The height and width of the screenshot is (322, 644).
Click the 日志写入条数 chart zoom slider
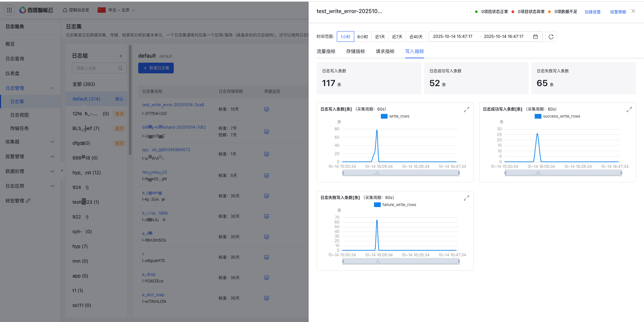click(401, 173)
